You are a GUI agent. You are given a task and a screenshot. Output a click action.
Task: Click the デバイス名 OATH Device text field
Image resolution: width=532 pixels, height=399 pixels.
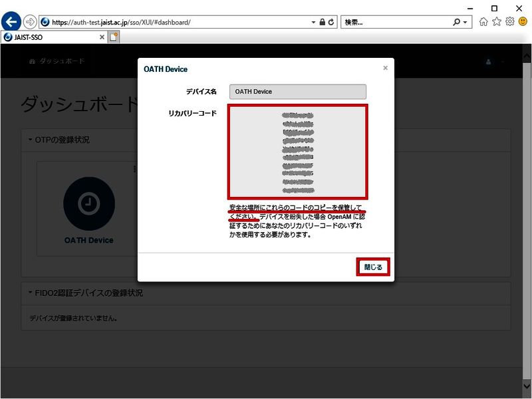298,92
